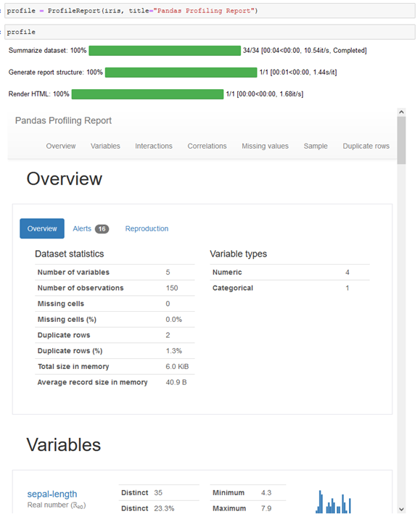The height and width of the screenshot is (522, 420).
Task: Click the Summarize dataset progress bar
Action: coord(165,51)
